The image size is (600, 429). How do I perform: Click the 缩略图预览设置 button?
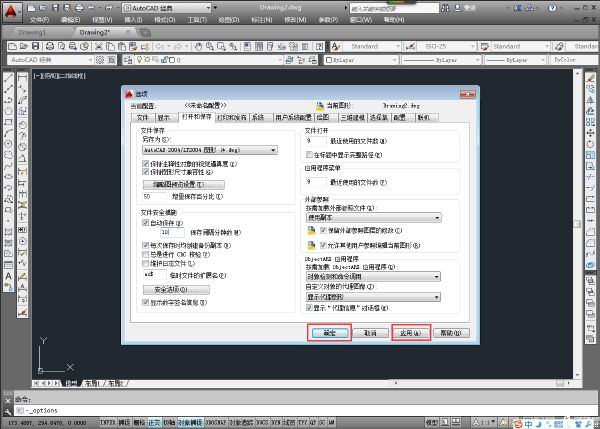pos(184,184)
